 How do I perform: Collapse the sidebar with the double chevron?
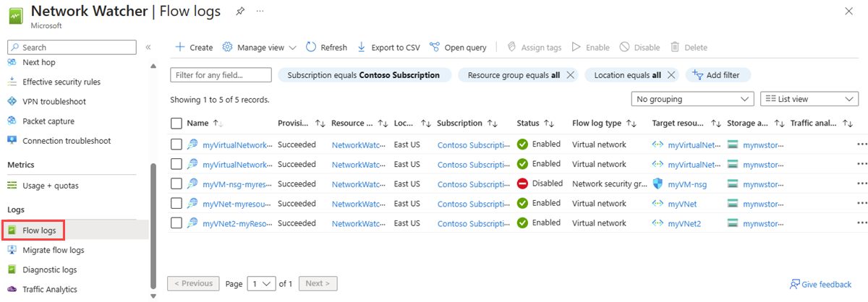[x=148, y=47]
